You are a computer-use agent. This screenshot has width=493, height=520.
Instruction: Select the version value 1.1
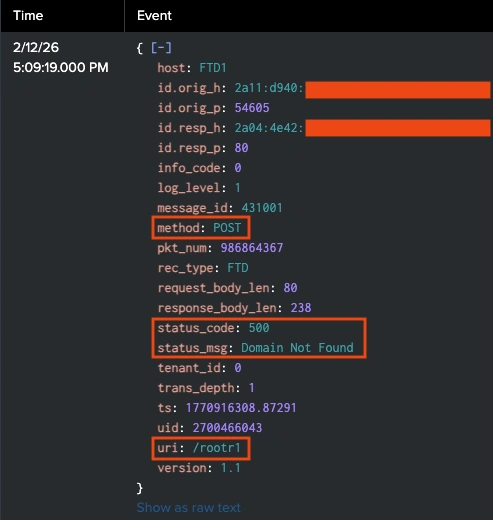pyautogui.click(x=231, y=468)
